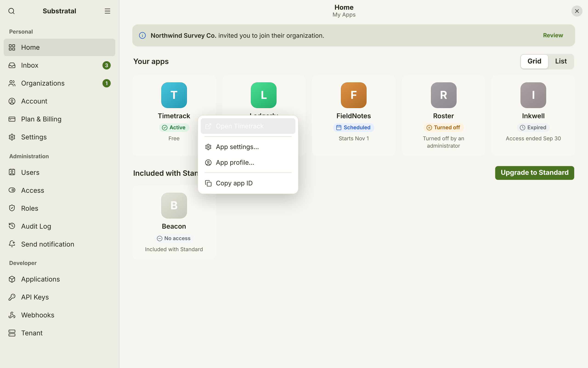Switch apps view to List

point(561,61)
